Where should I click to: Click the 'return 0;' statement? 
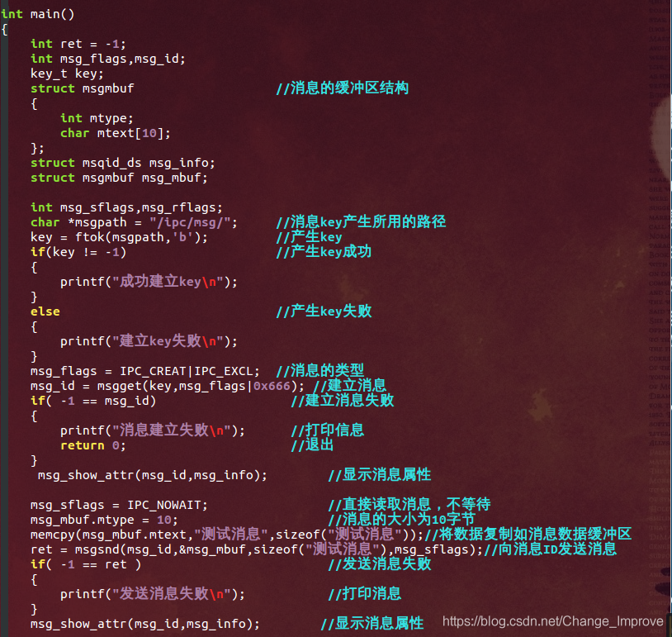[x=93, y=445]
